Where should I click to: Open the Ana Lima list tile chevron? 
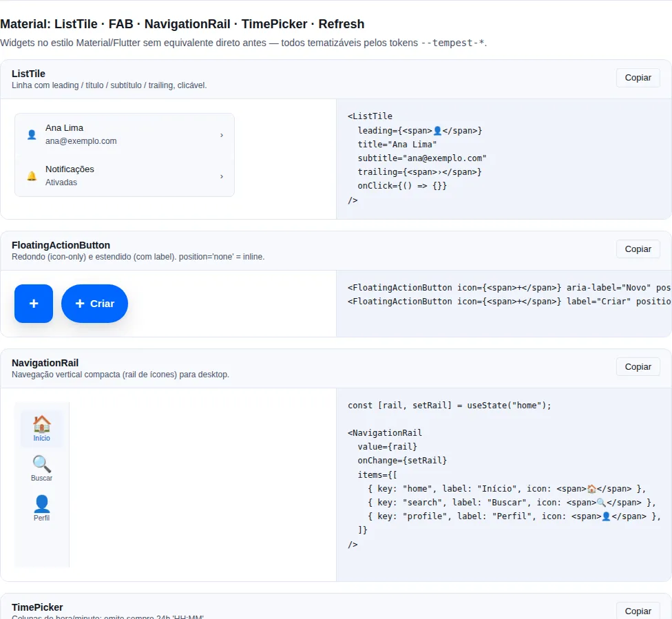click(222, 135)
